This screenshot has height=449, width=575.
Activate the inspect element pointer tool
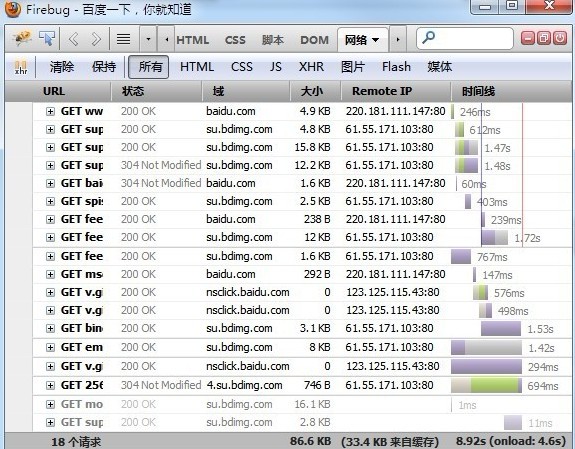pos(47,38)
